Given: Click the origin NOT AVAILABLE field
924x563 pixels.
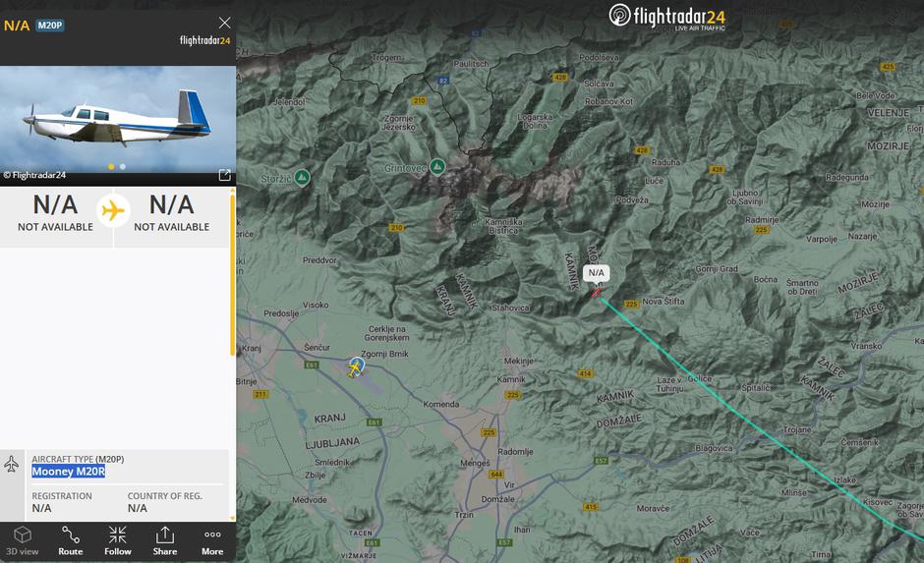Looking at the screenshot, I should tap(55, 213).
